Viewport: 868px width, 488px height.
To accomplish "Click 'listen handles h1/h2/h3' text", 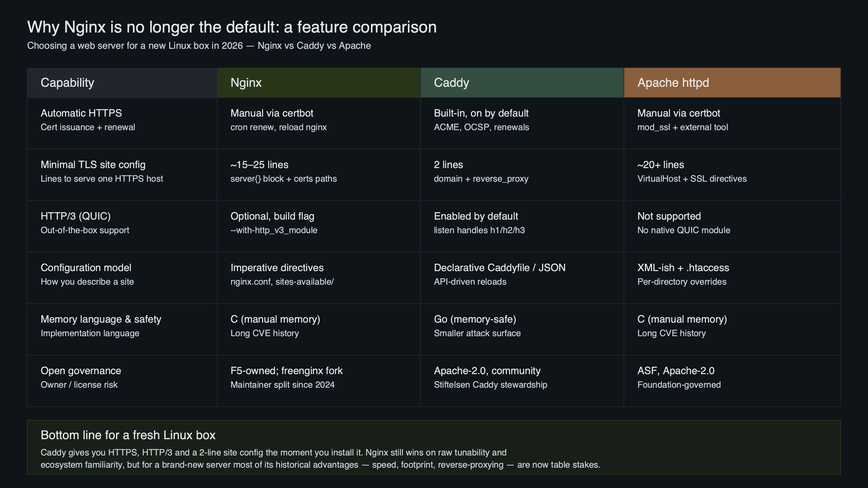I will click(x=479, y=230).
